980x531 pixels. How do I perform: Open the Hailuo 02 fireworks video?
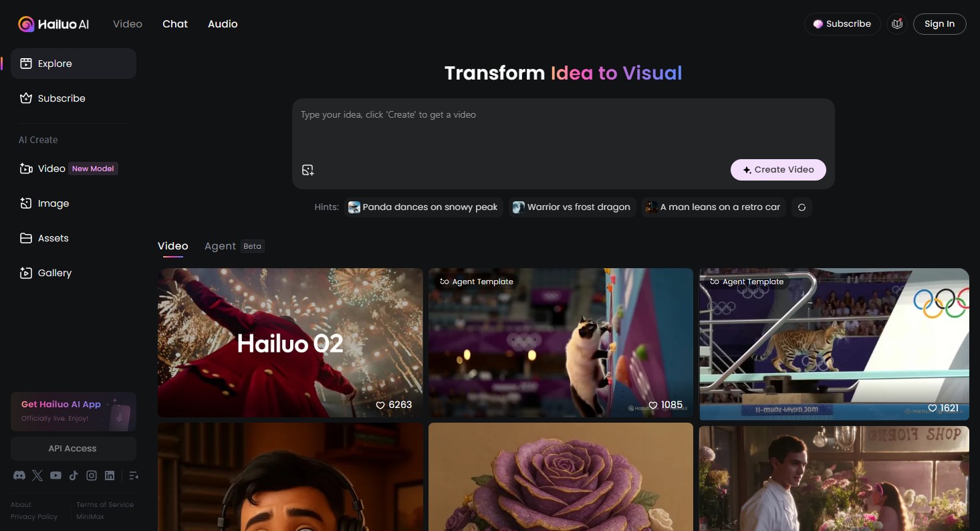coord(290,342)
